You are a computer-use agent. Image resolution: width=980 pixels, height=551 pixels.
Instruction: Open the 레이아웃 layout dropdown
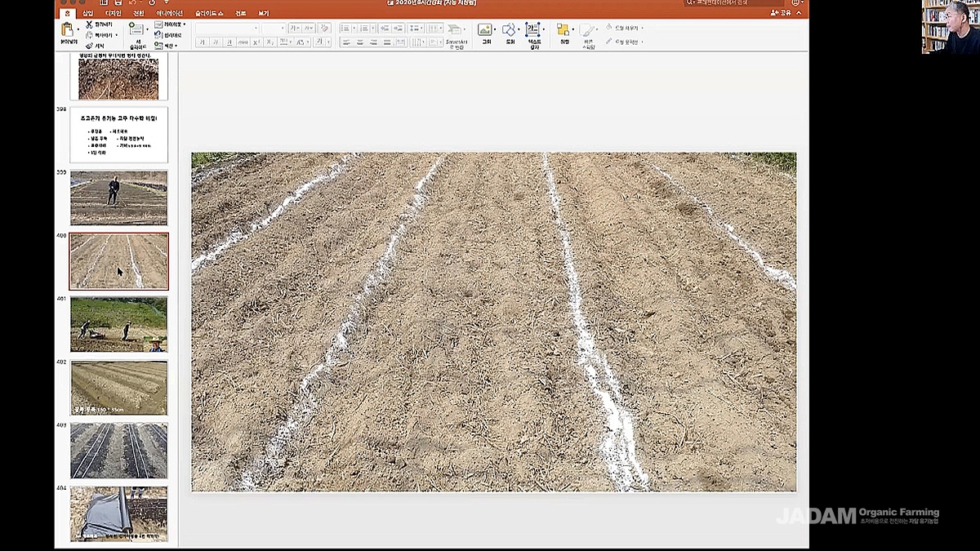(170, 24)
